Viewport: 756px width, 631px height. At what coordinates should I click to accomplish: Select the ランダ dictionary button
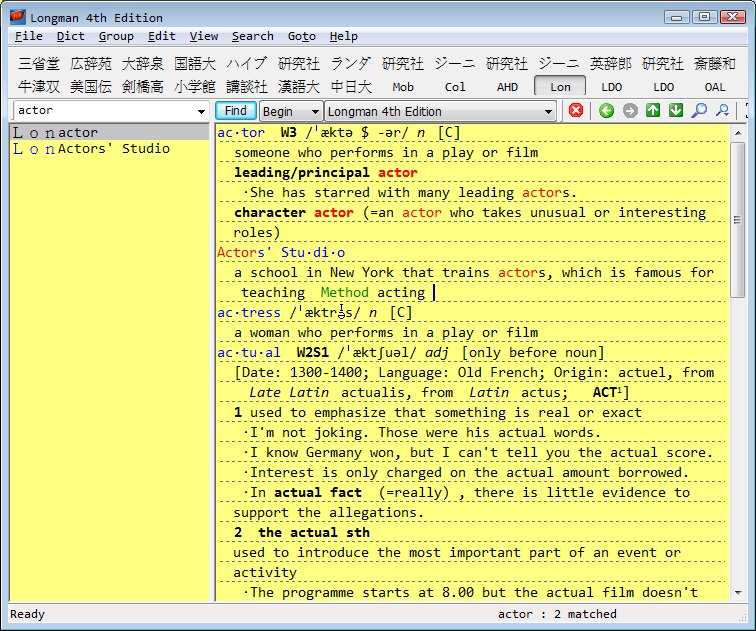click(x=351, y=64)
